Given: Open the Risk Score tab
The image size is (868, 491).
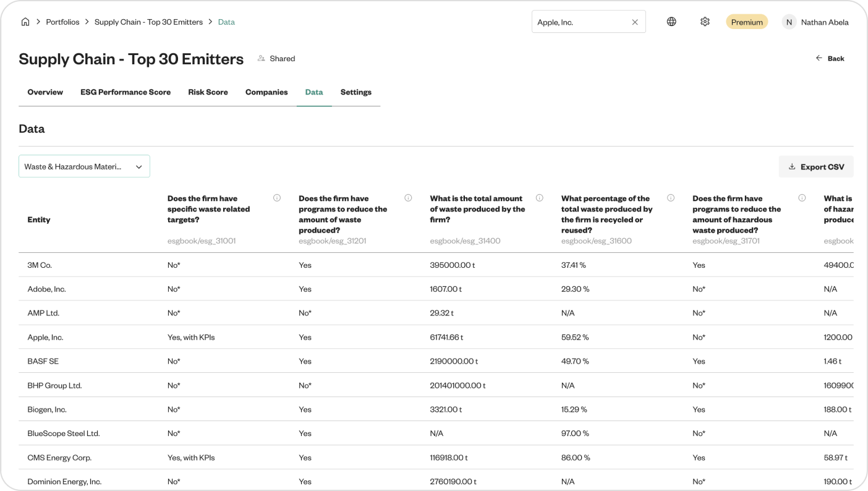Looking at the screenshot, I should [x=208, y=92].
